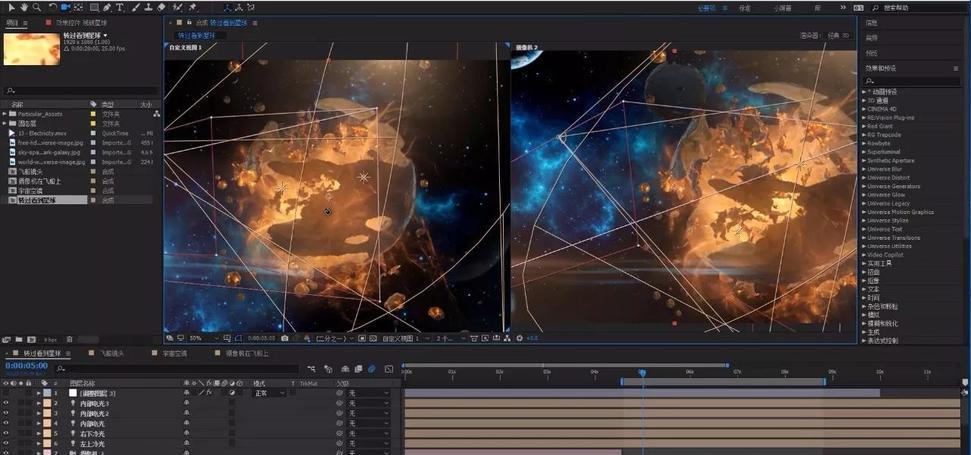Click the help search field at top right
The width and height of the screenshot is (971, 455).
(x=915, y=8)
